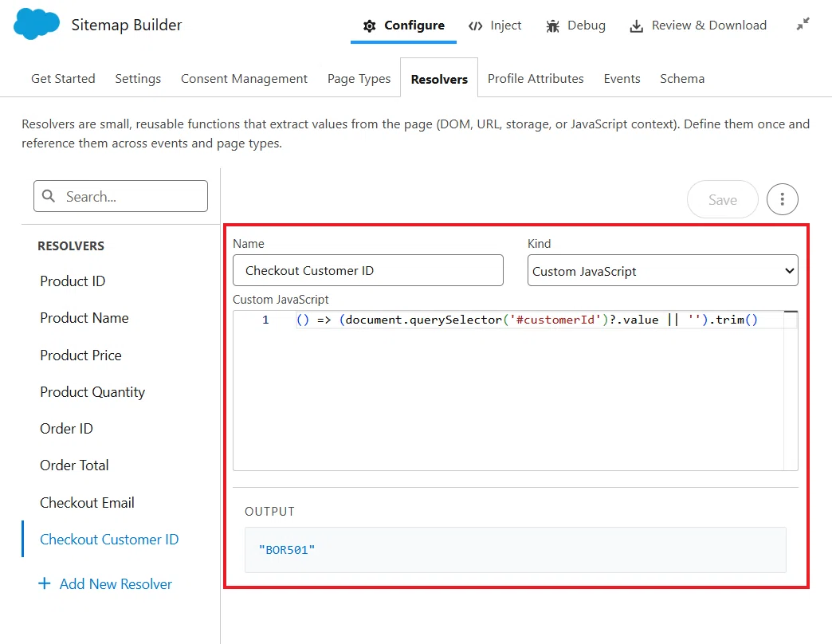Choose the Product Quantity resolver
The height and width of the screenshot is (644, 832).
coord(92,392)
